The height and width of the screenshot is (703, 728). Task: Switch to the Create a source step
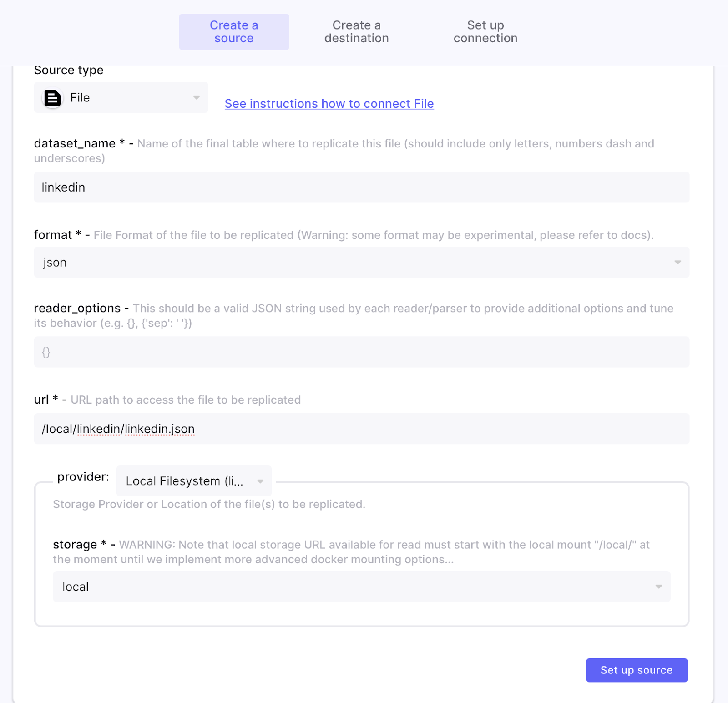(x=234, y=32)
